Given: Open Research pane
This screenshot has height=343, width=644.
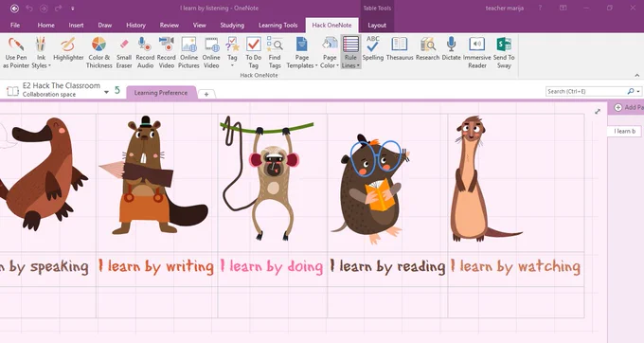Looking at the screenshot, I should [427, 49].
